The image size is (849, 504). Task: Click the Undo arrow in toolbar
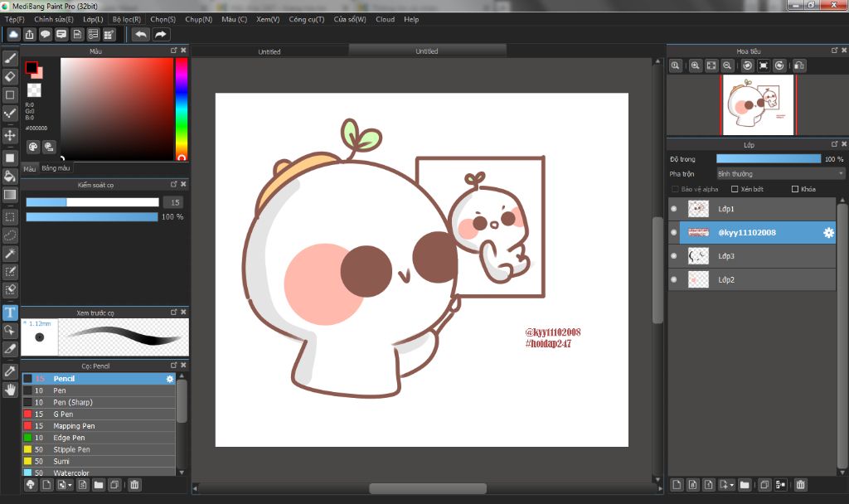(x=141, y=35)
